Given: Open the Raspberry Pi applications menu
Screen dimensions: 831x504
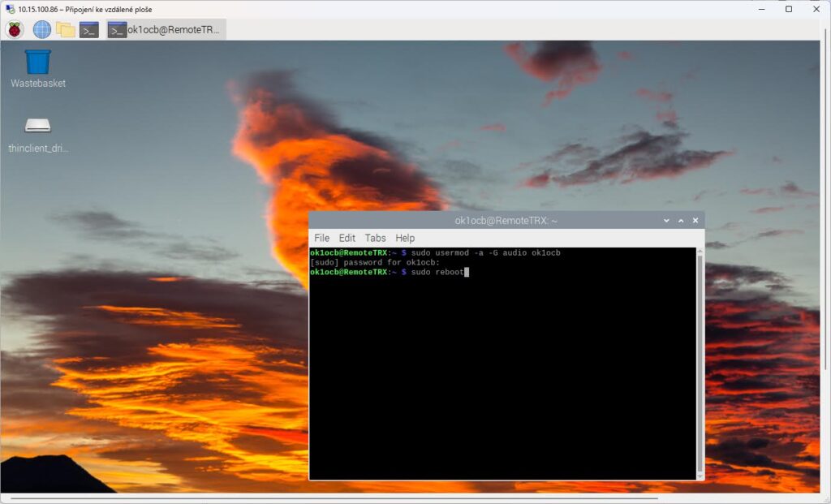Looking at the screenshot, I should (x=15, y=30).
